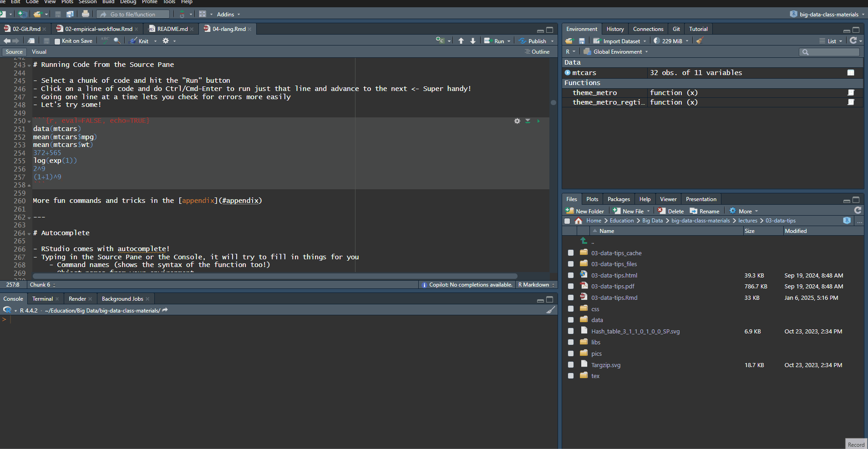
Task: Open Find/Replace magnifier in editor toolbar
Action: [x=117, y=40]
